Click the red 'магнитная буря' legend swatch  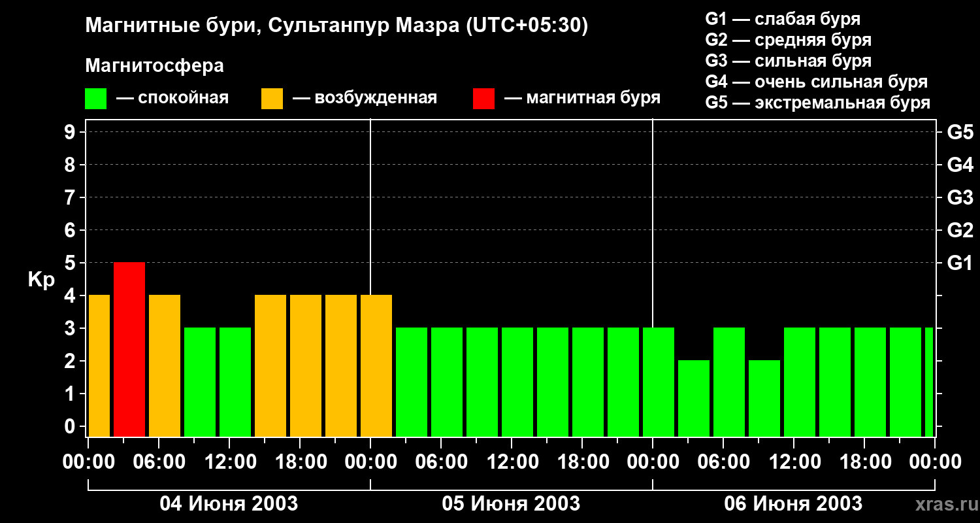click(x=483, y=99)
